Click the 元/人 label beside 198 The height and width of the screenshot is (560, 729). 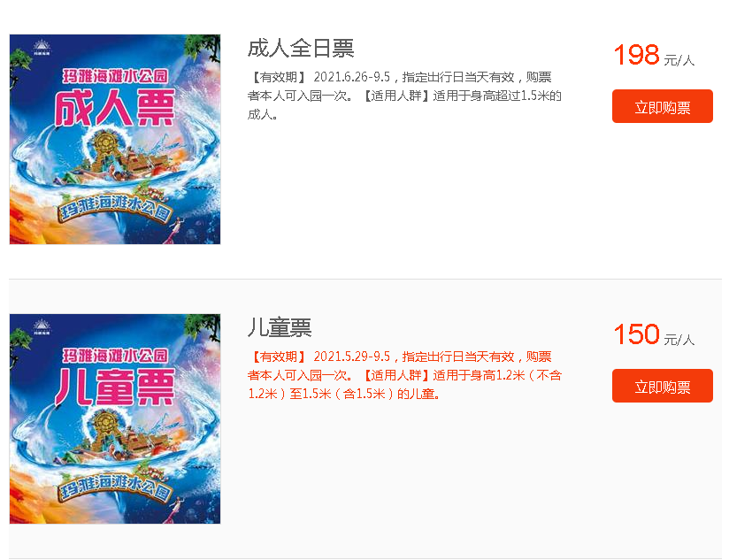click(x=679, y=60)
